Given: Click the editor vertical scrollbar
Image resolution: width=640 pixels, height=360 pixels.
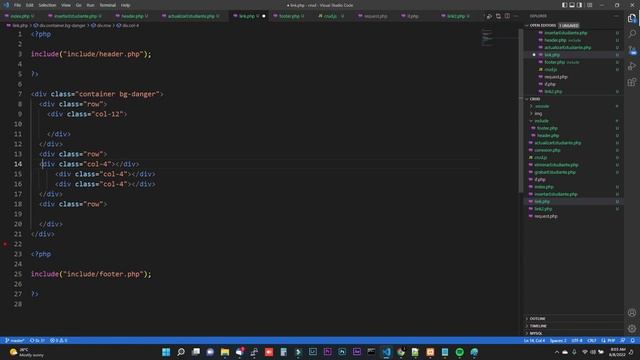Looking at the screenshot, I should [521, 110].
